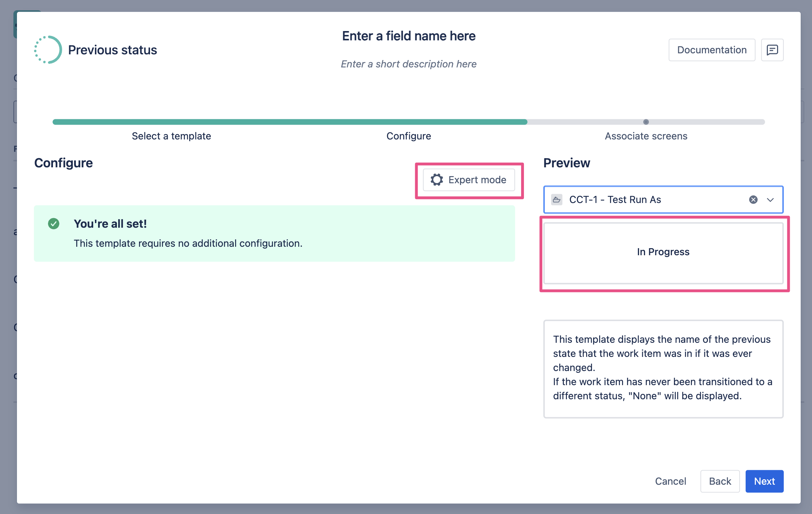The height and width of the screenshot is (514, 812).
Task: Cancel the custom field wizard
Action: 670,481
